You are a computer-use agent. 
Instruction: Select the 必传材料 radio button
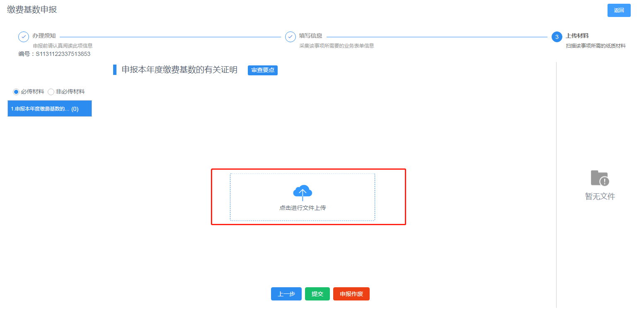tap(16, 92)
